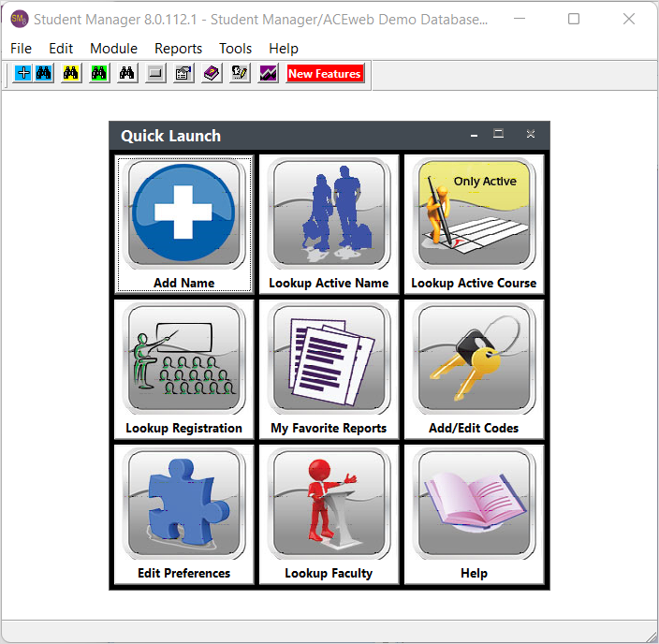Click the green binoculars toolbar icon
The height and width of the screenshot is (644, 659).
coord(99,74)
